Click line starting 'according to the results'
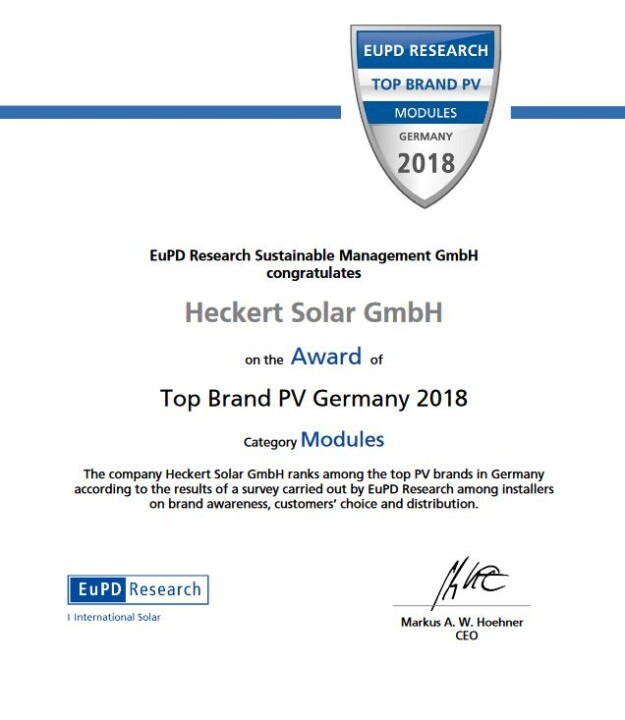625x720 pixels. [x=314, y=489]
